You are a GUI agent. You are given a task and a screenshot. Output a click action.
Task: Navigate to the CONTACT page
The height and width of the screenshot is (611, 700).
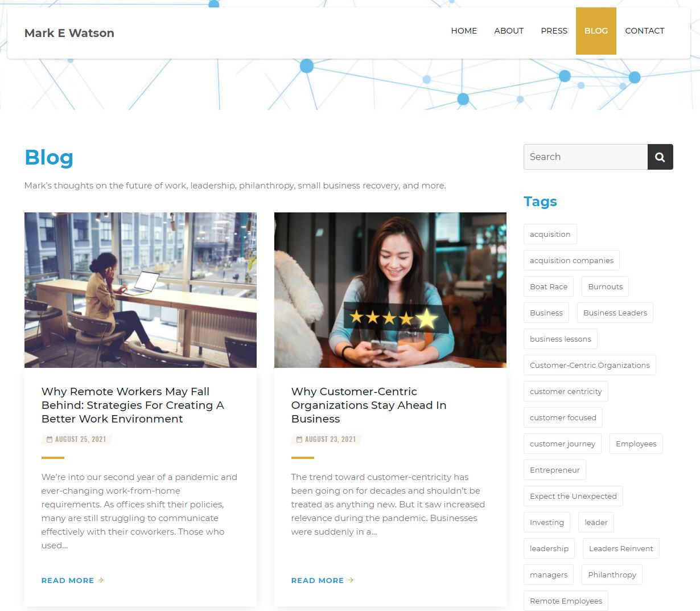(x=644, y=31)
